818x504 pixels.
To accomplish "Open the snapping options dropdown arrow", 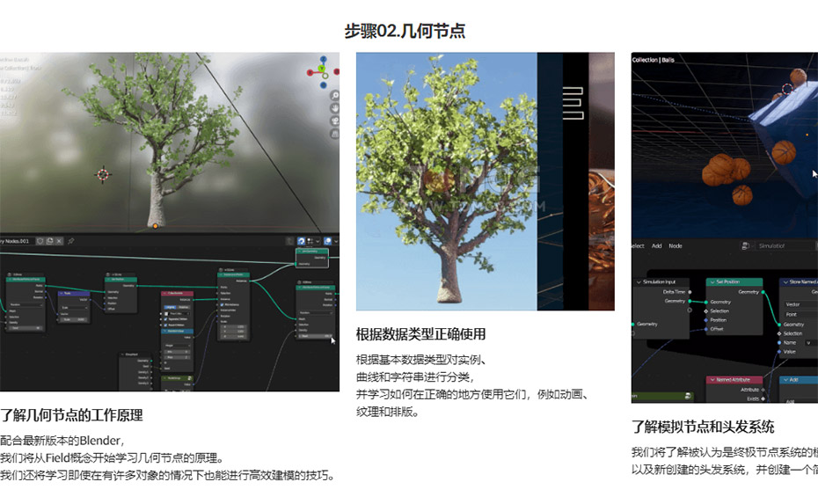I will (318, 241).
